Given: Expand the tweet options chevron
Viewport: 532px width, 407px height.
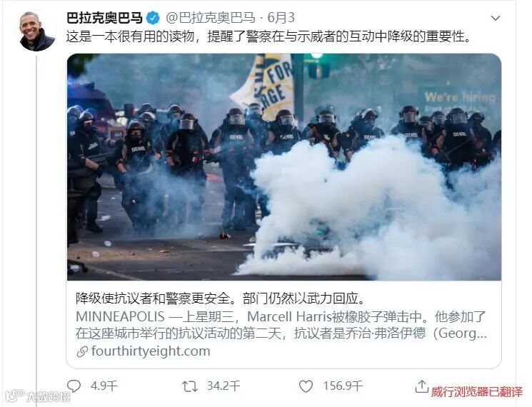Looking at the screenshot, I should (496, 18).
